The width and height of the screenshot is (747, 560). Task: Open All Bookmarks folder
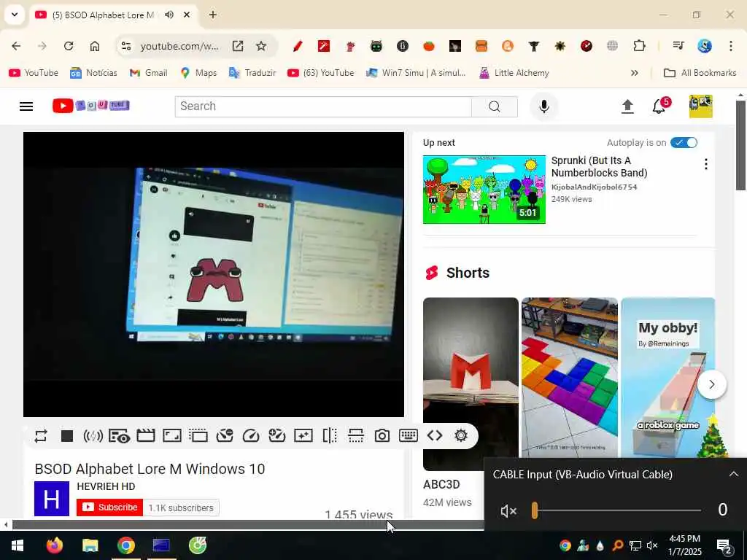tap(700, 73)
